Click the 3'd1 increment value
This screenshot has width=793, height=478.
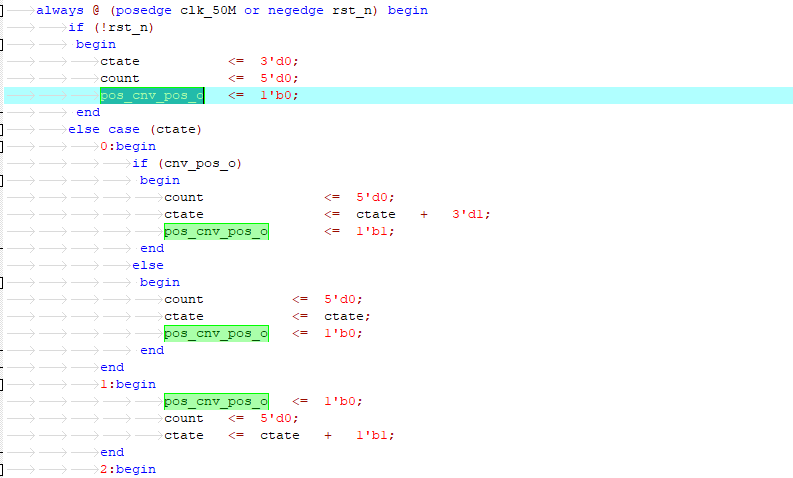point(471,214)
